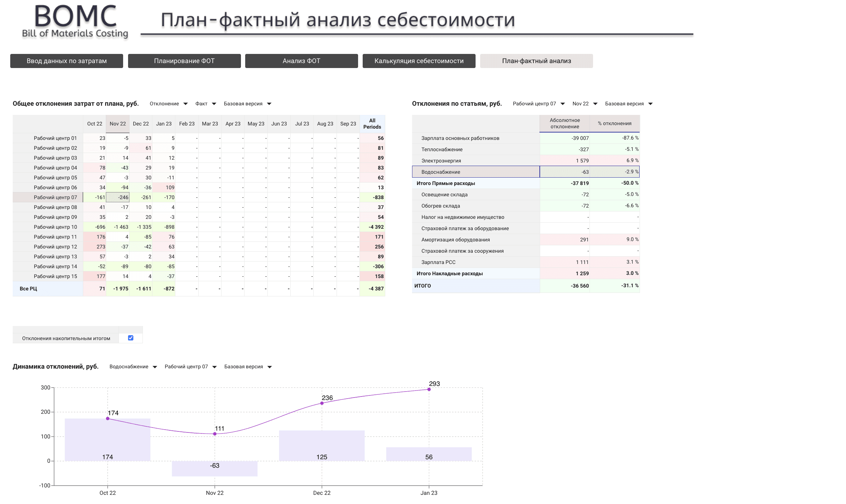This screenshot has width=846, height=504.
Task: Select the «Водоснабжение» row in the articles table
Action: [x=476, y=172]
